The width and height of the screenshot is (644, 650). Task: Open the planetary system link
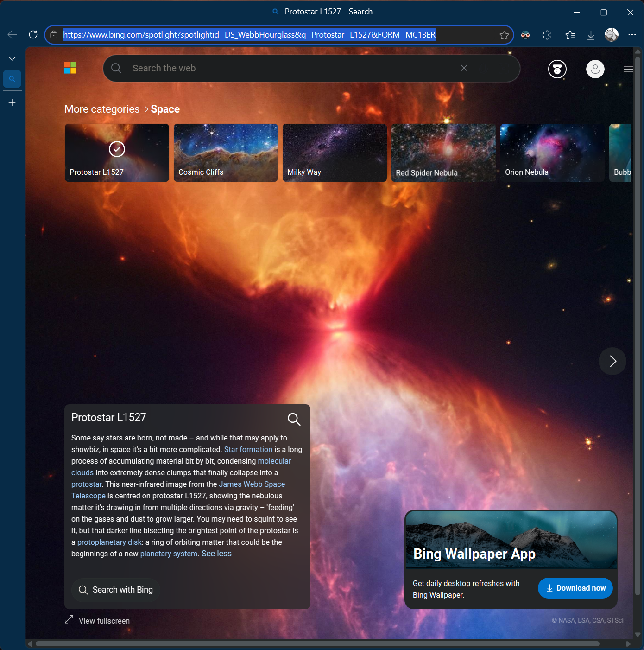pyautogui.click(x=169, y=554)
